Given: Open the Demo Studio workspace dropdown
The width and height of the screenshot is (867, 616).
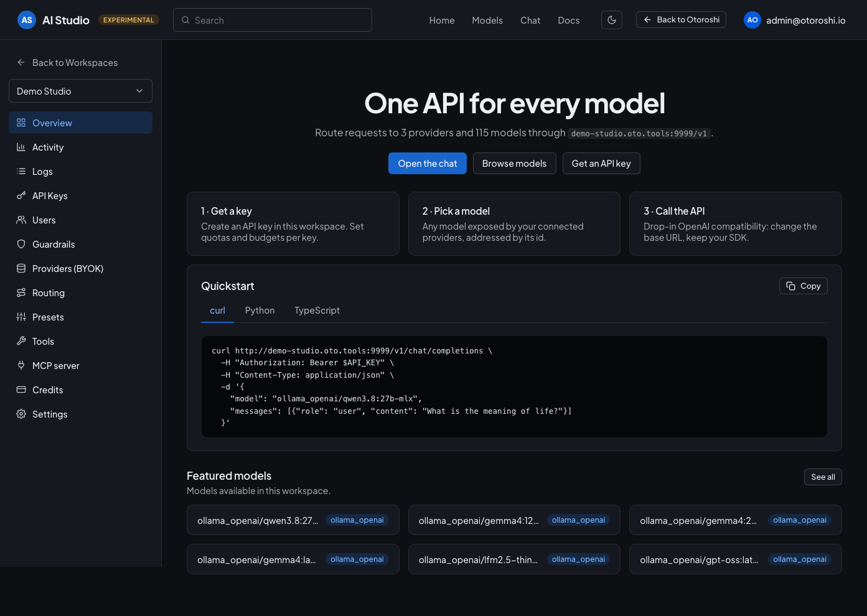Looking at the screenshot, I should tap(80, 91).
